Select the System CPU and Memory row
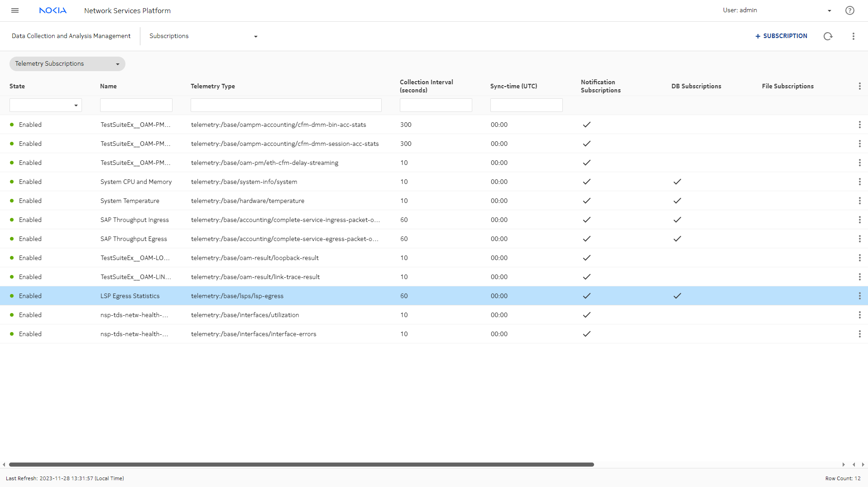This screenshot has width=868, height=487. (x=136, y=182)
